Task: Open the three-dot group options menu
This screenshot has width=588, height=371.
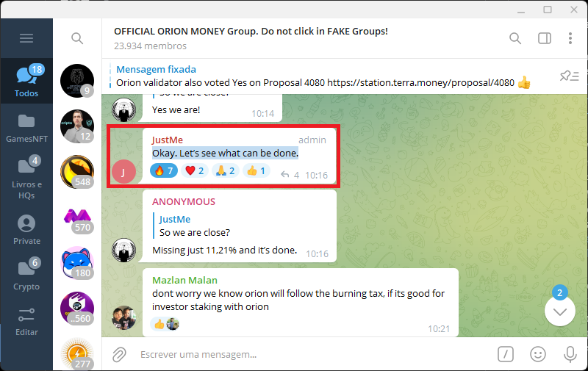Action: pos(570,38)
